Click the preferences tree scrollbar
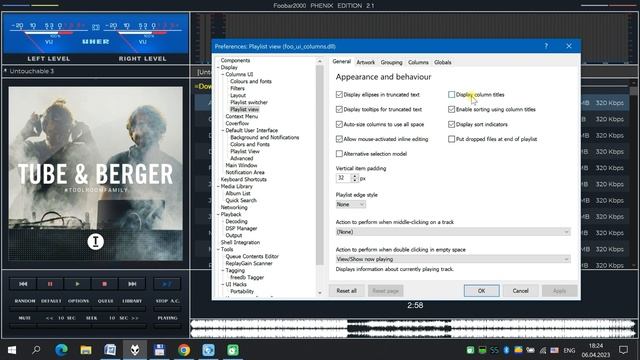This screenshot has height=360, width=640. [x=320, y=165]
